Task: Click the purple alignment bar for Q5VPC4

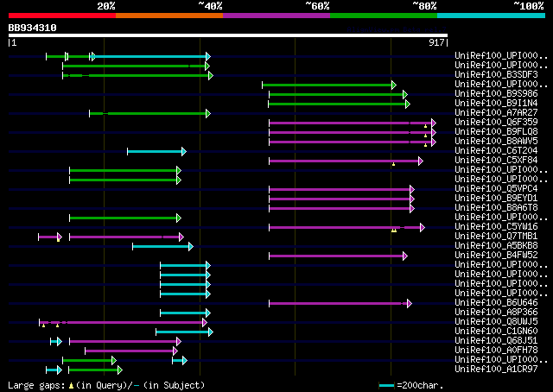Action: coord(342,190)
